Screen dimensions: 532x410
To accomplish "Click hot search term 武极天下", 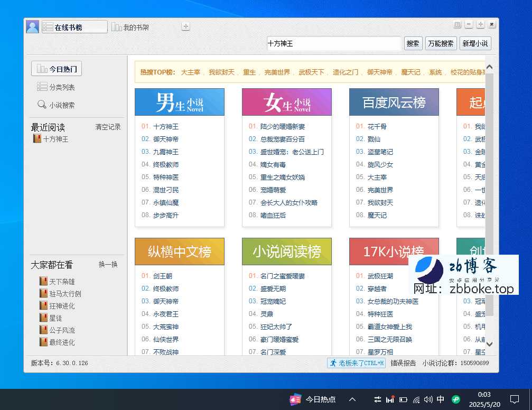I will point(312,72).
